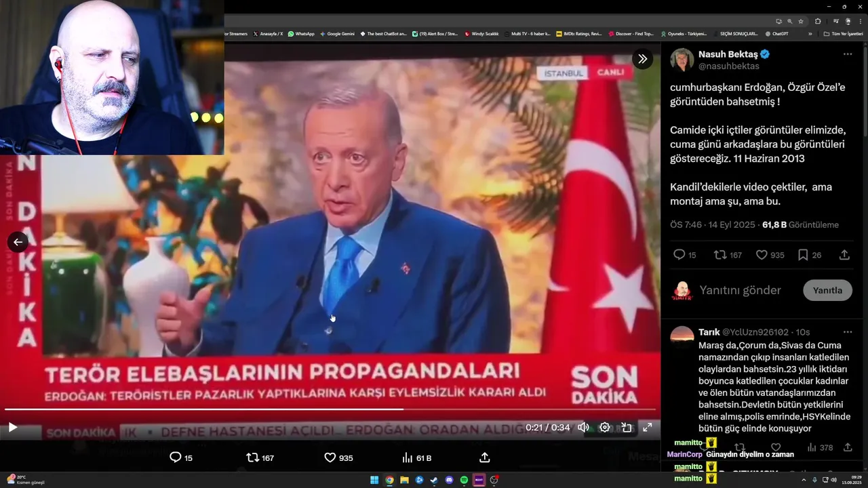868x488 pixels.
Task: Click zoom magnifier icon in address bar
Action: (790, 22)
